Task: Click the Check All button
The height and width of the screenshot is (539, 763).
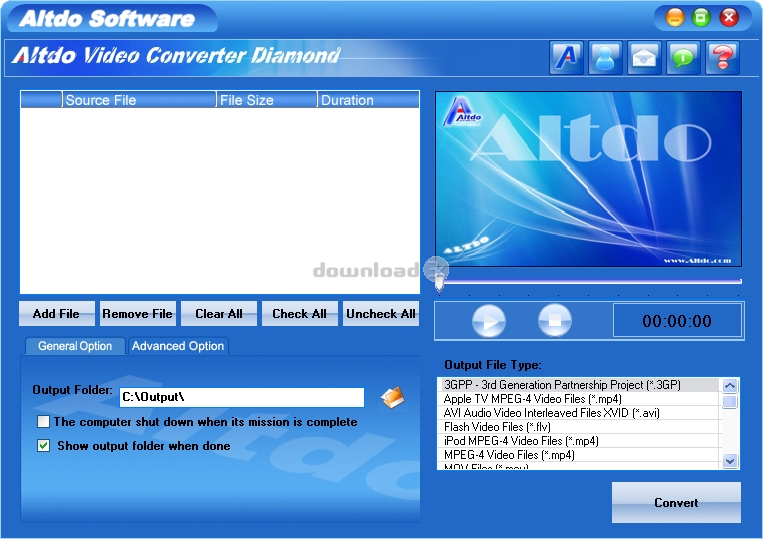Action: click(x=299, y=314)
